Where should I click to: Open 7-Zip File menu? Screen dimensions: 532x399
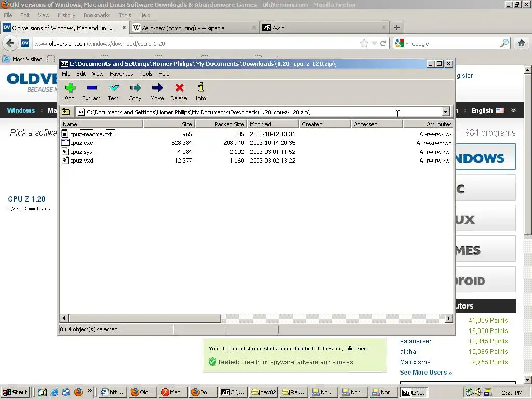click(x=66, y=74)
